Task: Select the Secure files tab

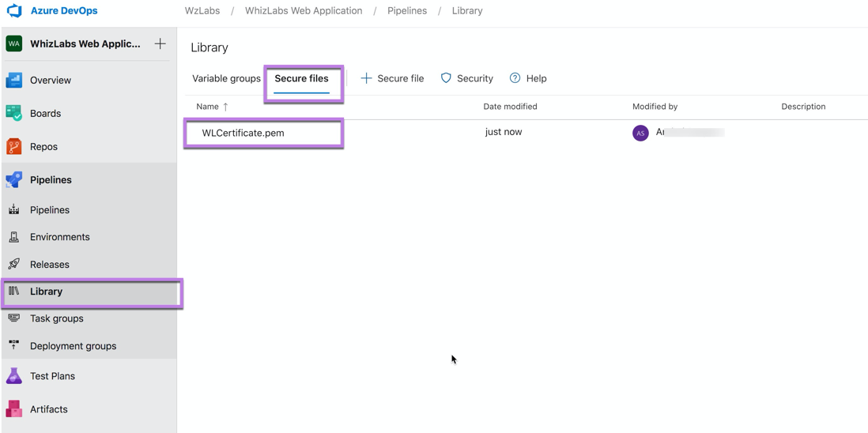Action: pyautogui.click(x=302, y=78)
